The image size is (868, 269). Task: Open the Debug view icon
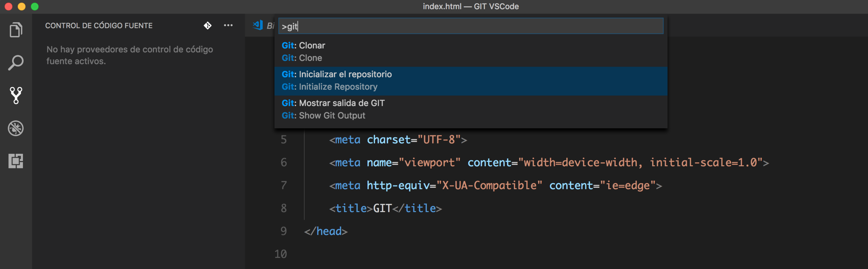16,128
